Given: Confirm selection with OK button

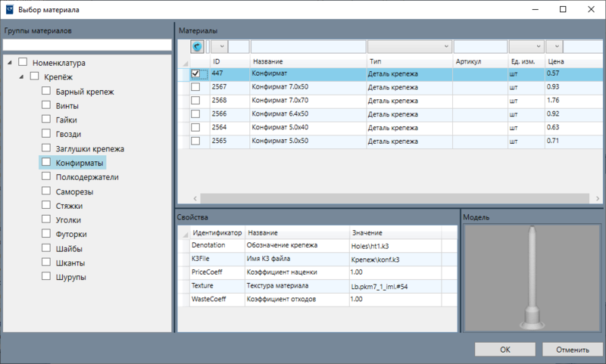Looking at the screenshot, I should pyautogui.click(x=504, y=350).
